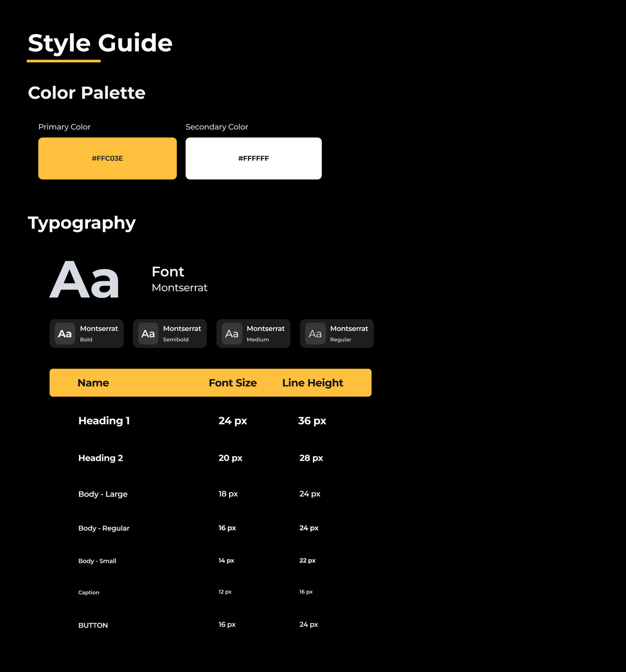Click the Name column header
626x672 pixels.
click(x=93, y=383)
